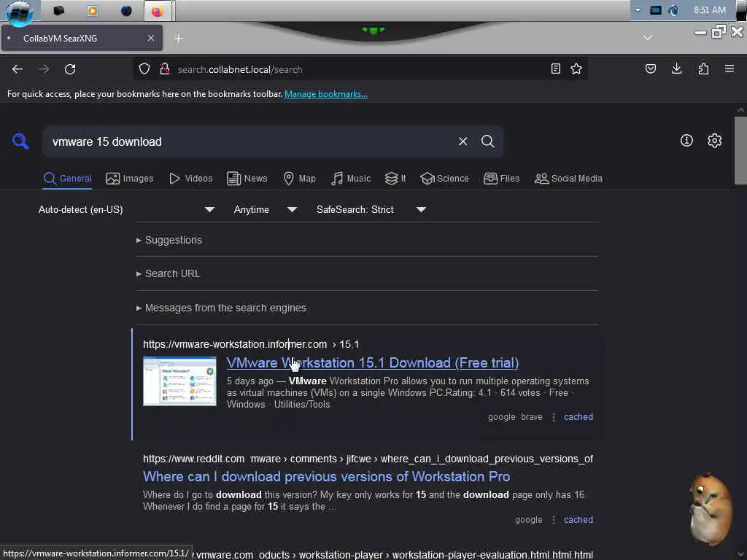Open the Pocket save icon
The height and width of the screenshot is (560, 747).
[x=651, y=69]
